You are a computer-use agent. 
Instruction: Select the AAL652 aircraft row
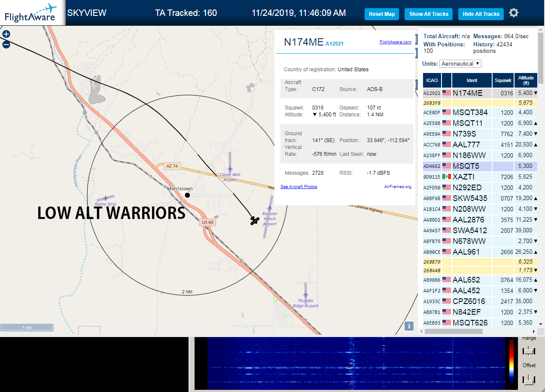(x=480, y=280)
